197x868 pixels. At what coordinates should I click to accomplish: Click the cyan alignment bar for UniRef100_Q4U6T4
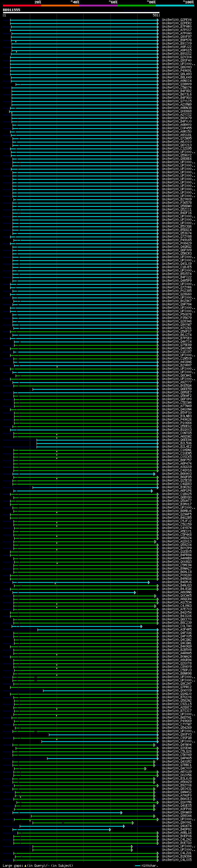coord(72,826)
